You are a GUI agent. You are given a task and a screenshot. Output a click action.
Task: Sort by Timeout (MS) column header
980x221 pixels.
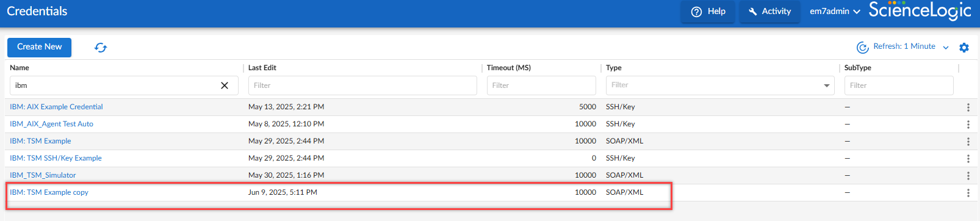click(x=509, y=68)
